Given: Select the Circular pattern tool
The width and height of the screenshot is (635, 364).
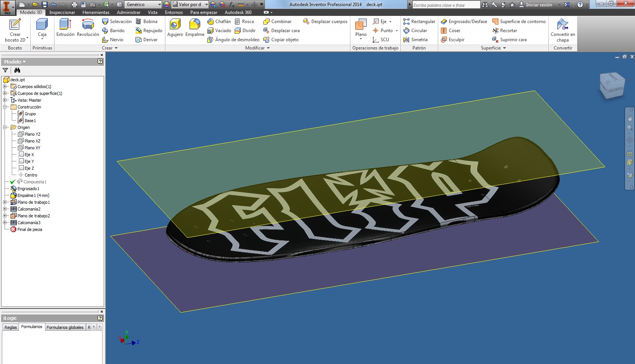Looking at the screenshot, I should point(415,31).
